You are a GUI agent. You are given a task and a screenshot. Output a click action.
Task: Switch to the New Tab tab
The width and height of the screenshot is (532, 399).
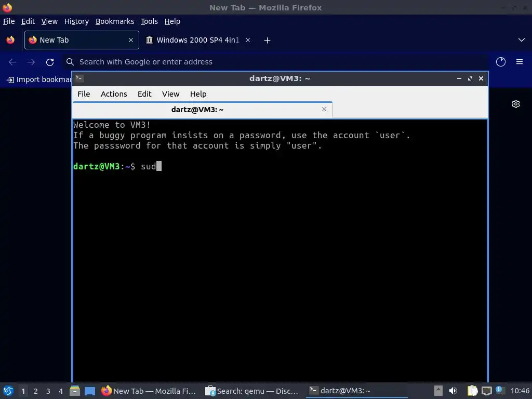pyautogui.click(x=82, y=40)
